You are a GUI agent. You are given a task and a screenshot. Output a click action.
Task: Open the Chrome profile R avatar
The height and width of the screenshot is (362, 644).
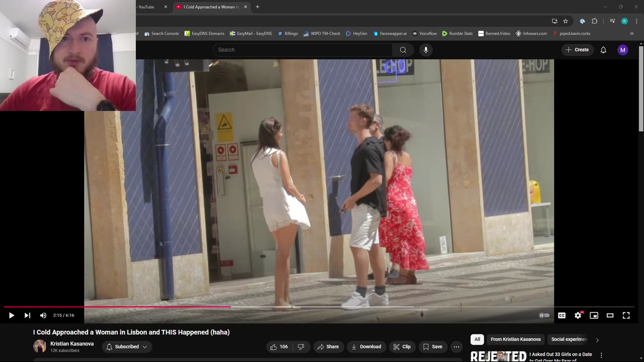[x=624, y=21]
